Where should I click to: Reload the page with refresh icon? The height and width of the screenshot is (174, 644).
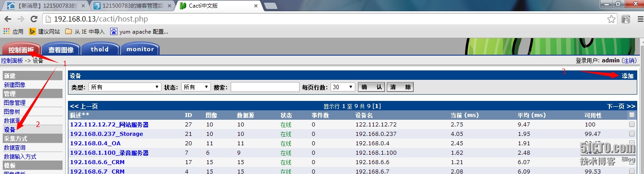(x=34, y=19)
